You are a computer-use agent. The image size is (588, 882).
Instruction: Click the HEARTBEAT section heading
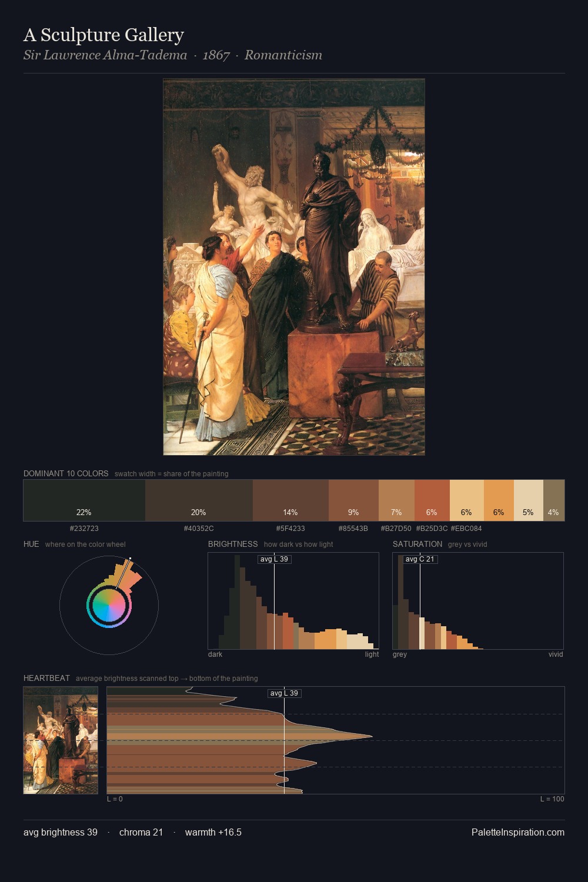pyautogui.click(x=46, y=678)
